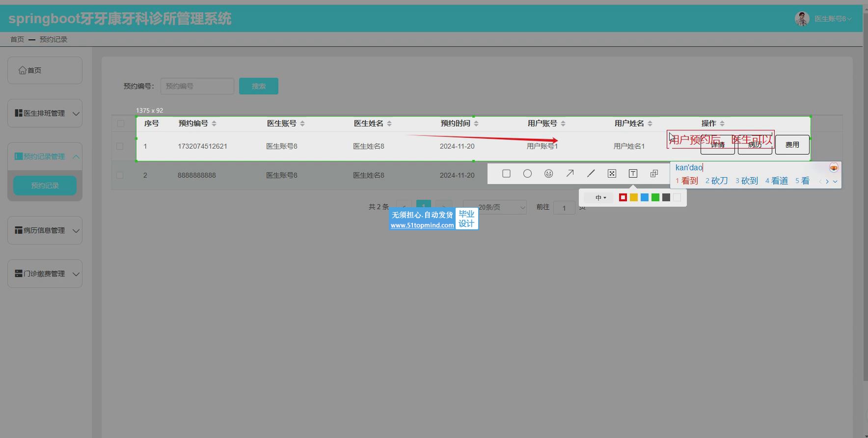
Task: Tick the checkbox for row 2
Action: pos(120,175)
